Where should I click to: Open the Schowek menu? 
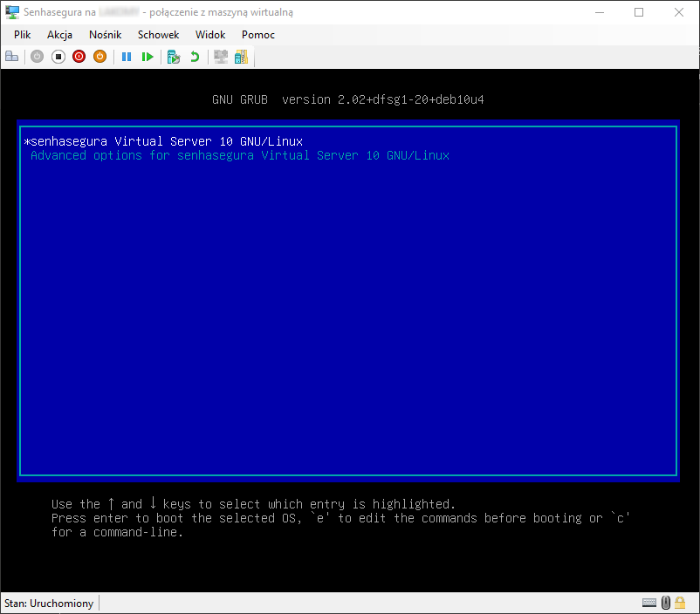coord(158,35)
